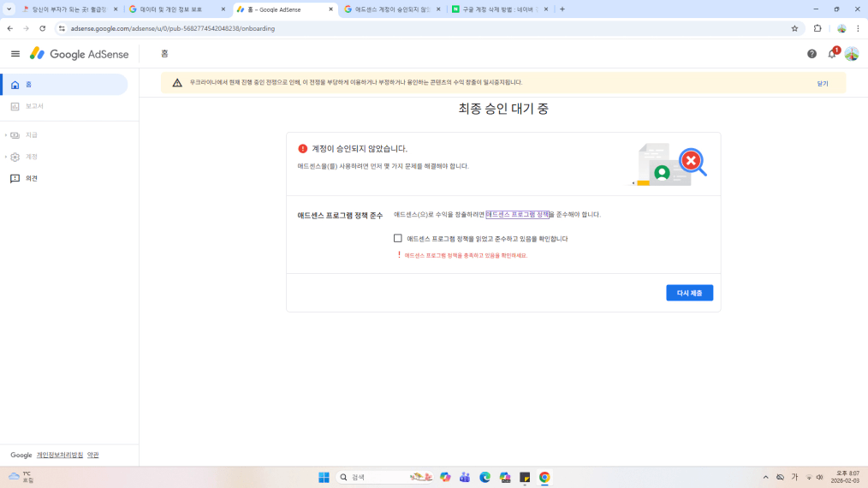Close the 홈 – Google AdSense tab

pos(330,9)
